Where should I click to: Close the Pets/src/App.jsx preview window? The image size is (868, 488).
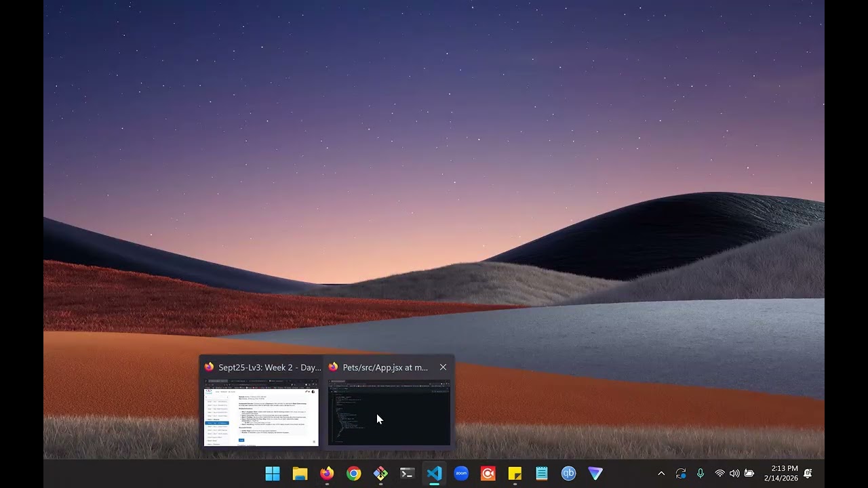443,367
